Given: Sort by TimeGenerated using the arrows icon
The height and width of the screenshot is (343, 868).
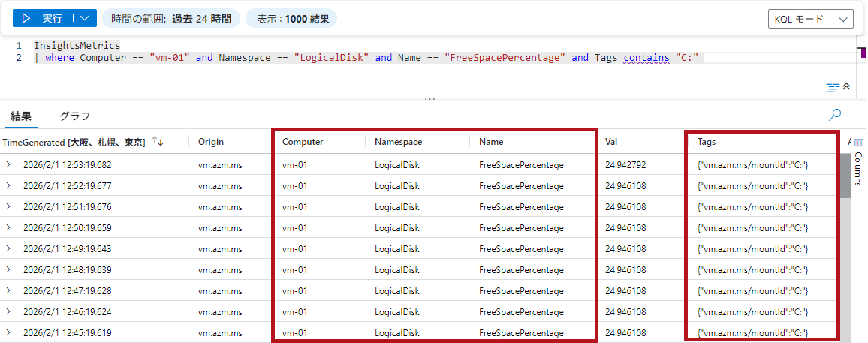Looking at the screenshot, I should 158,142.
